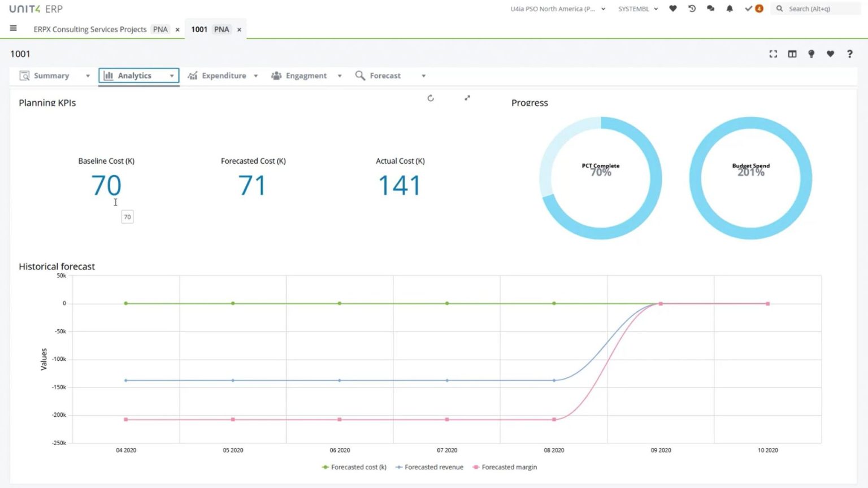Image resolution: width=868 pixels, height=488 pixels.
Task: Open the chat messages icon
Action: (710, 8)
